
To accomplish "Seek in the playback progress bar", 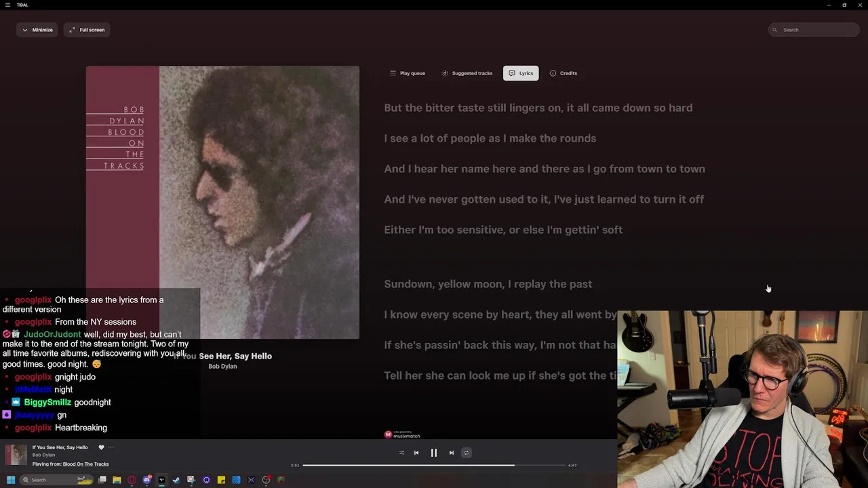I will 434,466.
